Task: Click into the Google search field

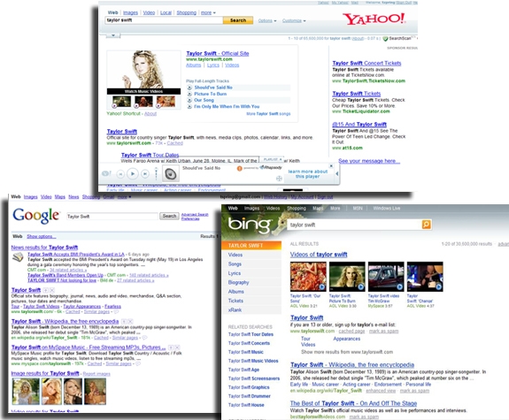Action: (112, 217)
